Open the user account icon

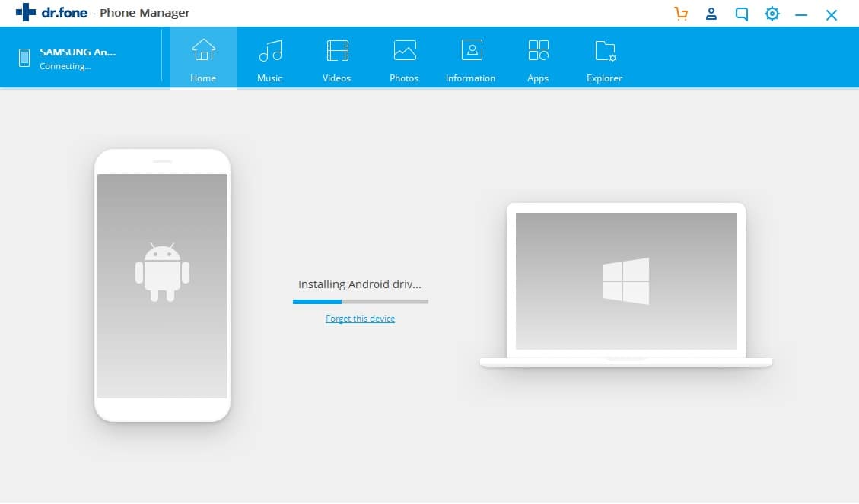[x=711, y=13]
